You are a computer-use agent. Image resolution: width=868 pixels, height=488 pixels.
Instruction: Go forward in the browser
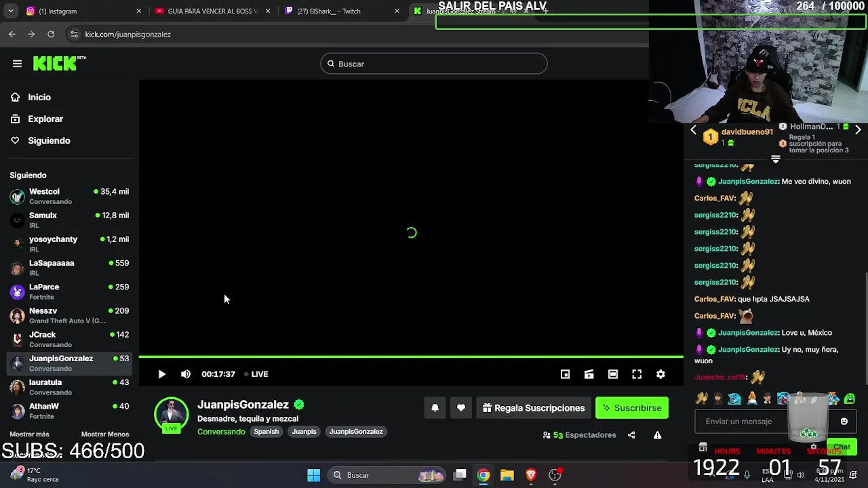click(31, 34)
